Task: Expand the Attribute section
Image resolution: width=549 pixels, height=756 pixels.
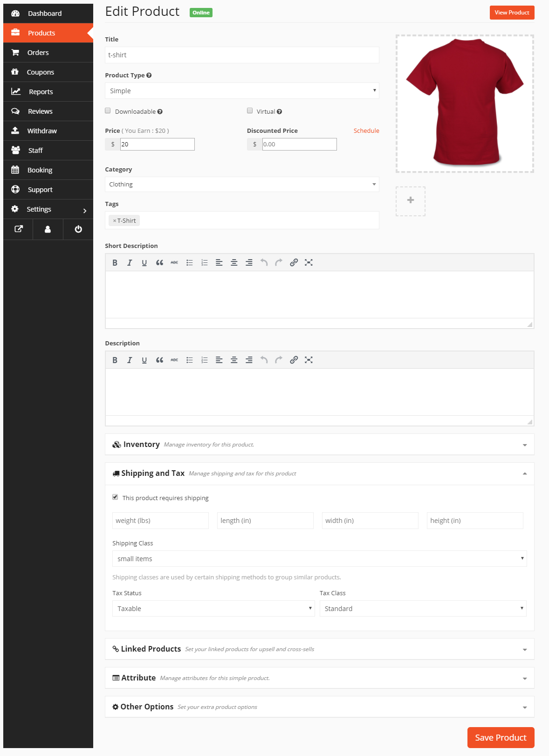Action: (x=320, y=678)
